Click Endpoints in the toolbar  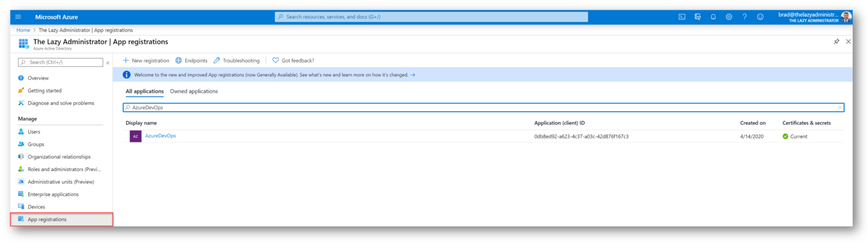tap(191, 60)
